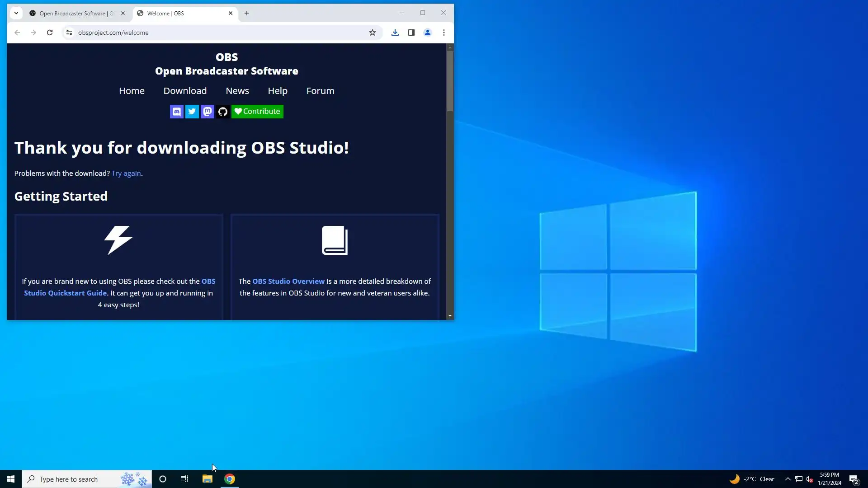Viewport: 868px width, 488px height.
Task: Open the Mastodon icon link
Action: click(x=208, y=112)
